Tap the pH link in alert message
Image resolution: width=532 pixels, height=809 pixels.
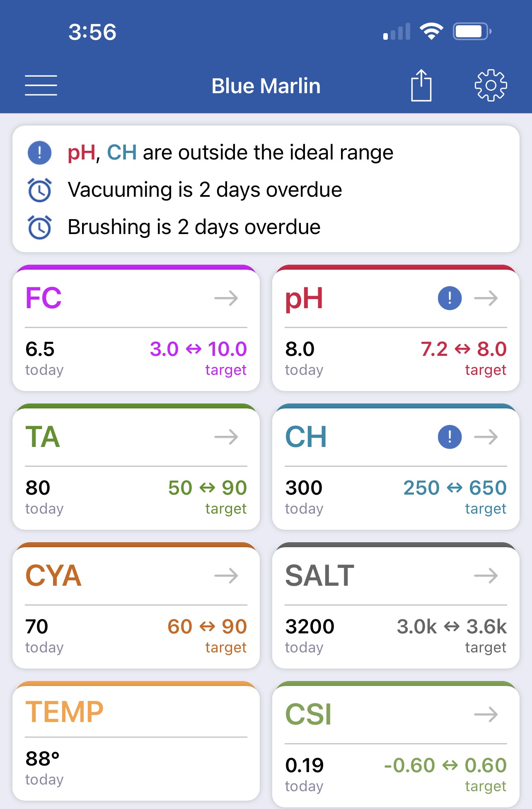coord(82,153)
